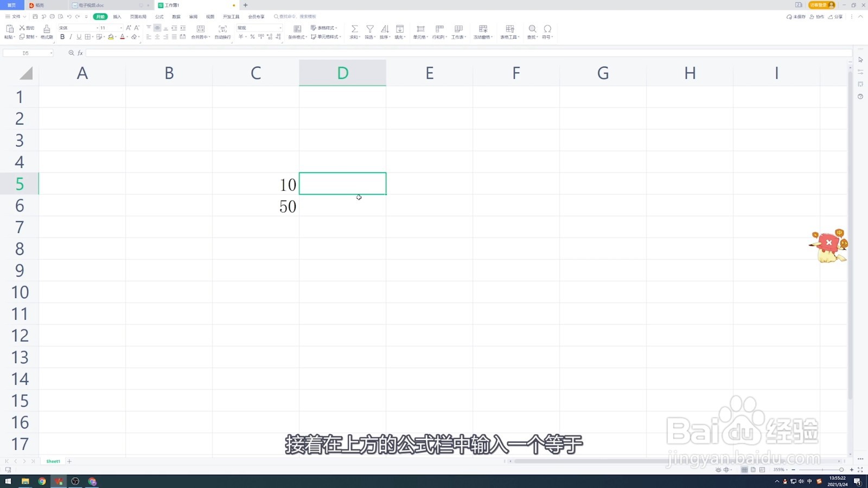
Task: Click the zoom slider handle
Action: [841, 470]
